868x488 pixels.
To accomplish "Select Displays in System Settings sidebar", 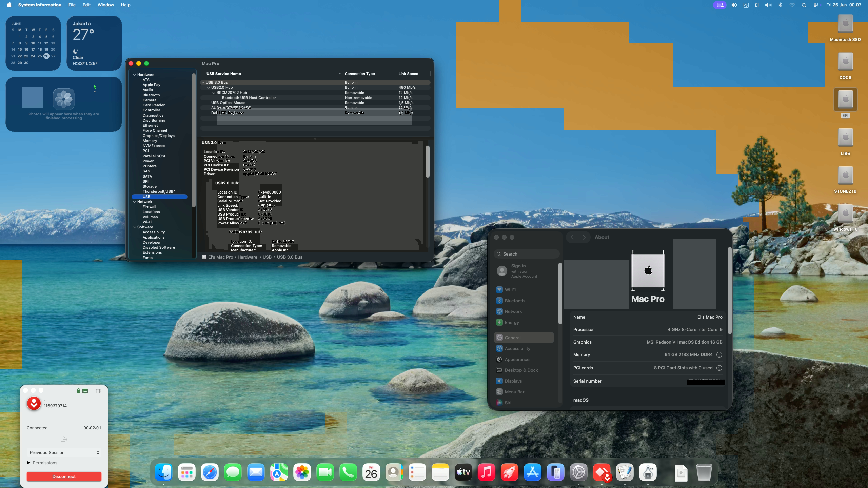I will tap(524, 381).
